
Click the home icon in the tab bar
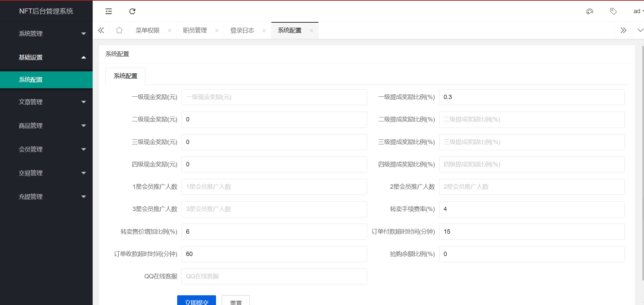[119, 30]
